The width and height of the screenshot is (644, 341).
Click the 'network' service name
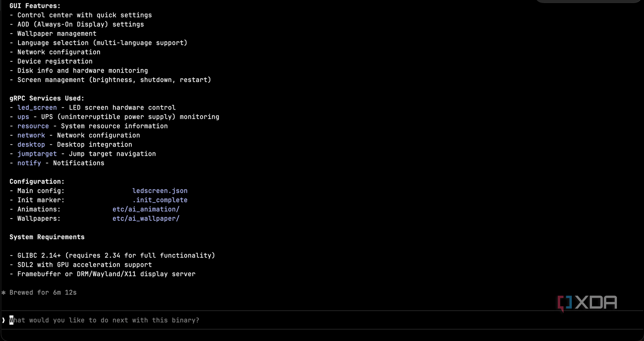[x=31, y=135]
